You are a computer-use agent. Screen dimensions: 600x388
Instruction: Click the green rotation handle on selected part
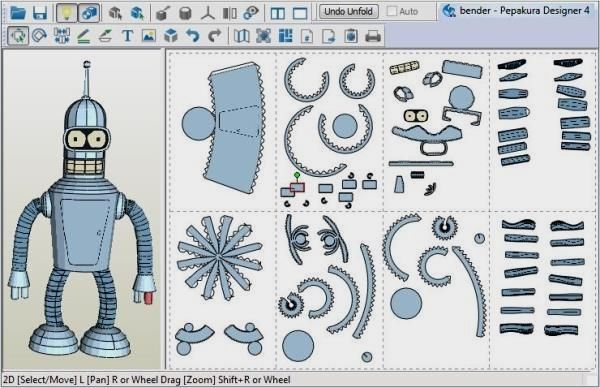(297, 175)
